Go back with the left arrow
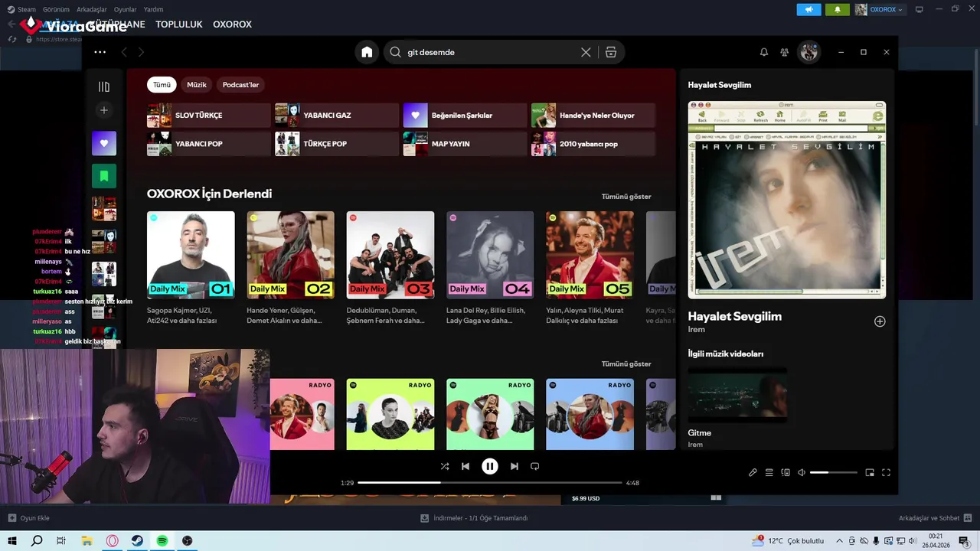Screen dimensions: 980x551 pos(124,52)
